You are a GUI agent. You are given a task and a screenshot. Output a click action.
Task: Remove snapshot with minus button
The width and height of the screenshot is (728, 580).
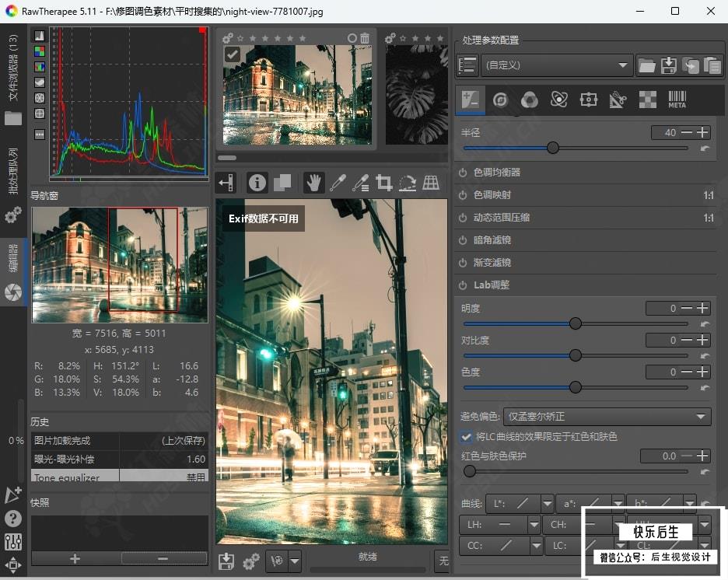click(163, 559)
